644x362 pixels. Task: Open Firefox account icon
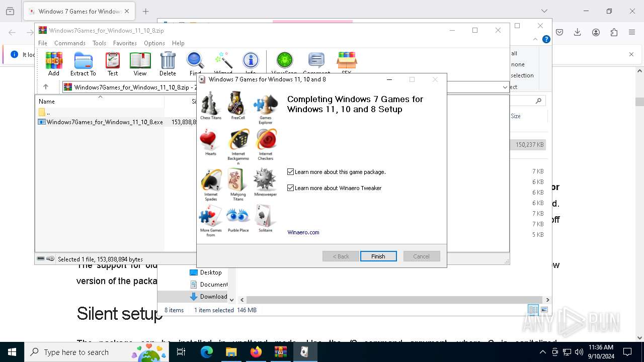pos(596,32)
